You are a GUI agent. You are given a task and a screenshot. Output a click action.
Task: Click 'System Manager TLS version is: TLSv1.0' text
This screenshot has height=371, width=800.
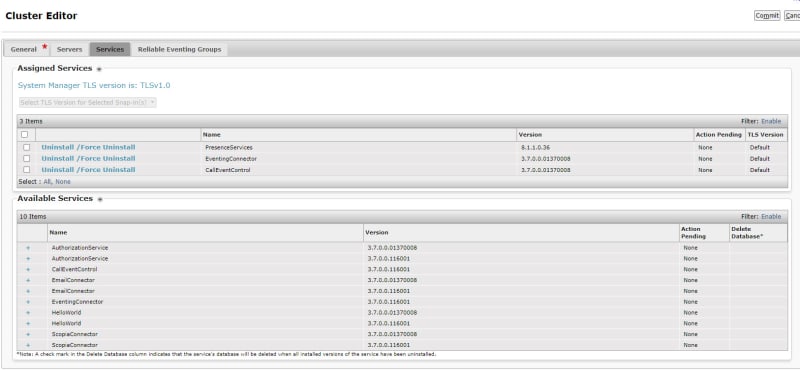tap(94, 86)
